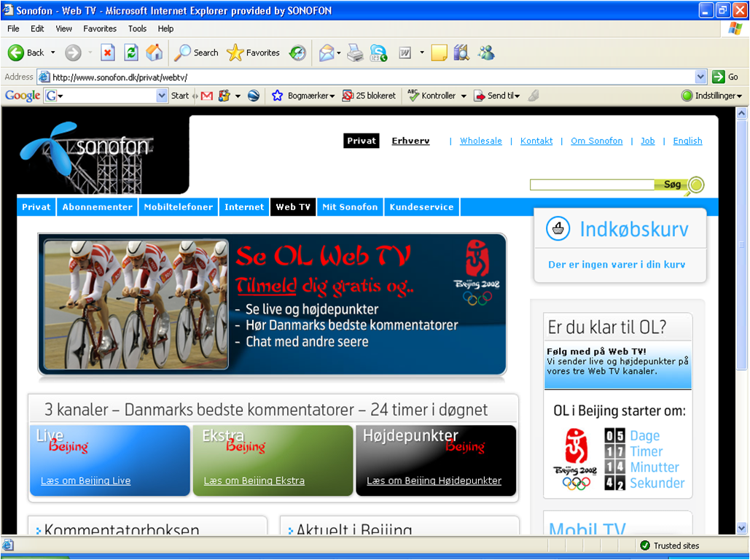Click the Google toolbar Start button
Screen dimensions: 750x560
[x=180, y=96]
